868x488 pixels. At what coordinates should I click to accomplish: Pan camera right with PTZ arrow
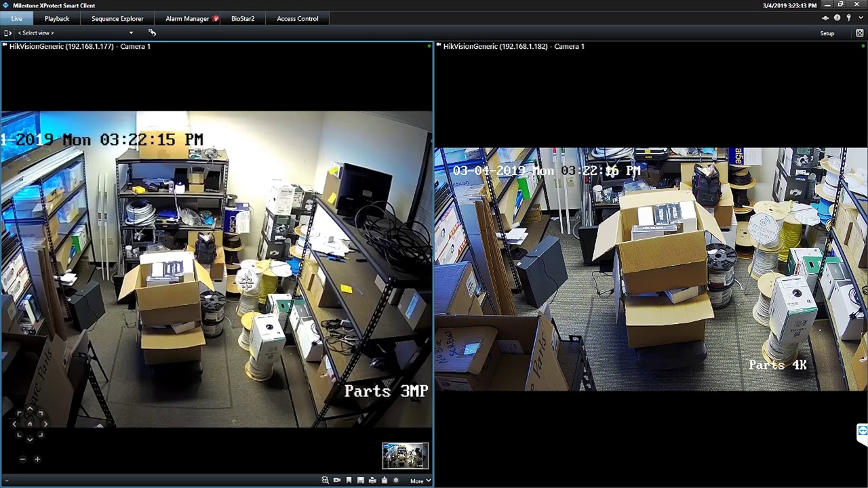[x=45, y=424]
